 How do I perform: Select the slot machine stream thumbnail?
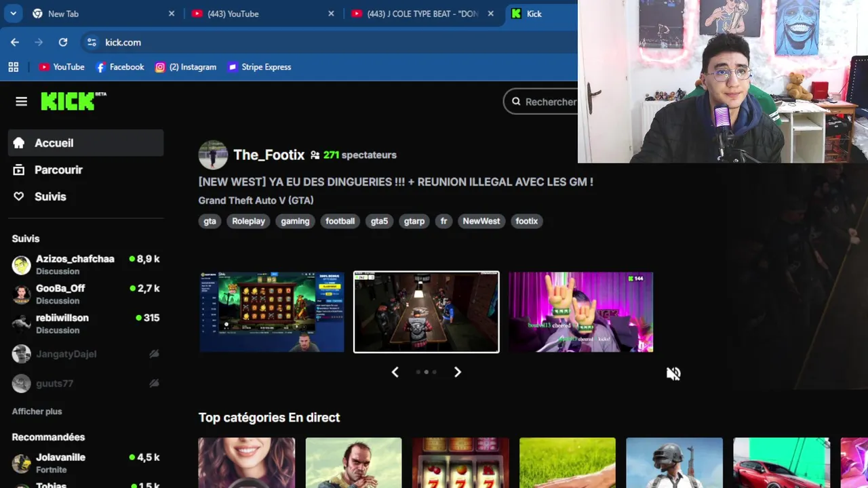tap(272, 312)
